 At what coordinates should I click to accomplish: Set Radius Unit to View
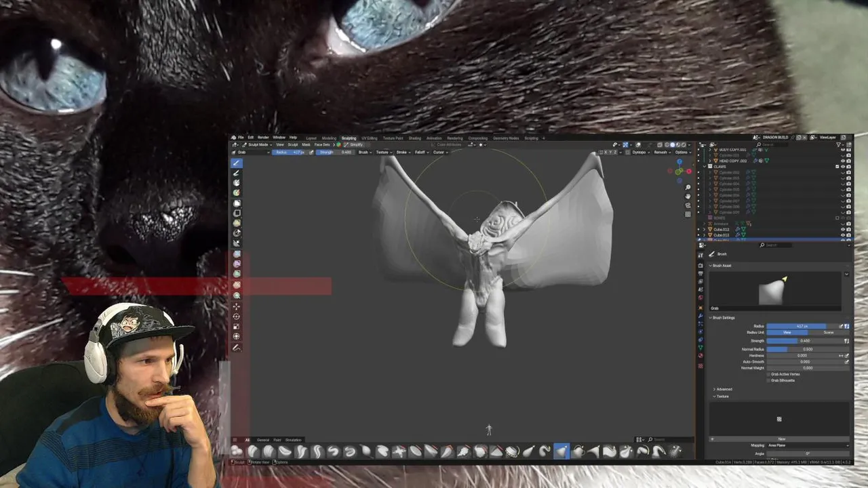tap(787, 332)
